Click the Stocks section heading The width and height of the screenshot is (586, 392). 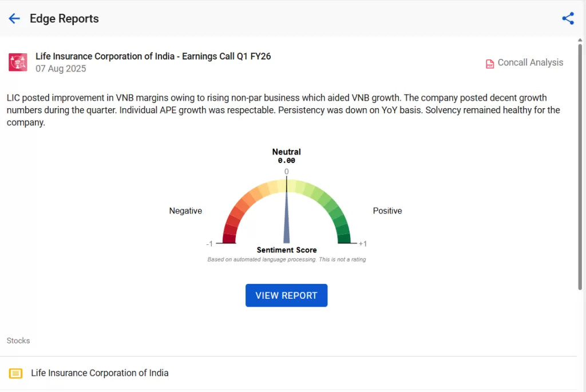pyautogui.click(x=18, y=340)
